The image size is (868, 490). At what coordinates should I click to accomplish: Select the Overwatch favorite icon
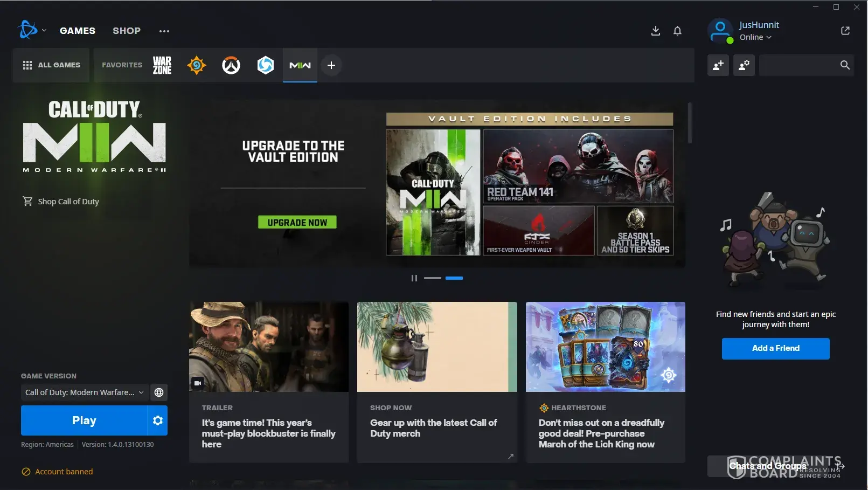click(x=231, y=65)
